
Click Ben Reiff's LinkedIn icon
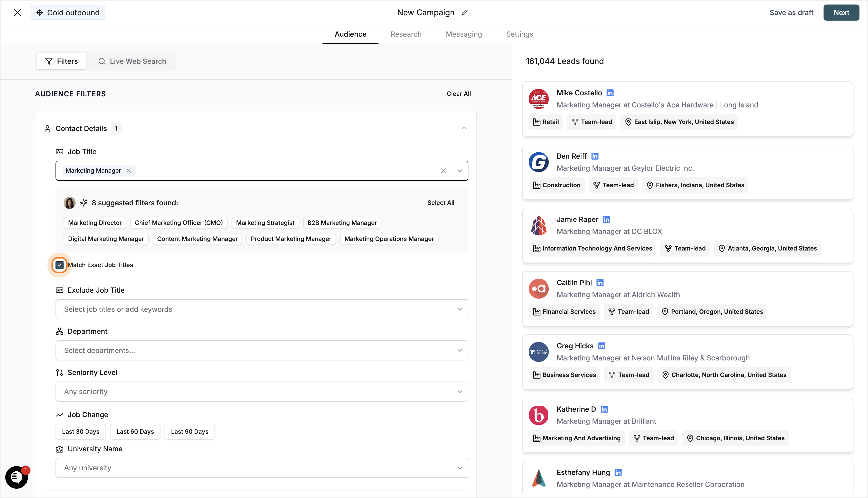point(595,156)
